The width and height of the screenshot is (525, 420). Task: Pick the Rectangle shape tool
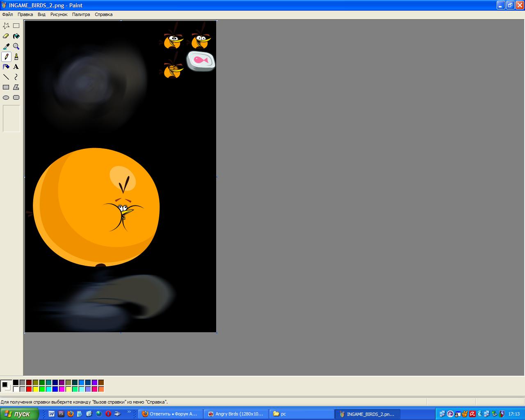6,87
